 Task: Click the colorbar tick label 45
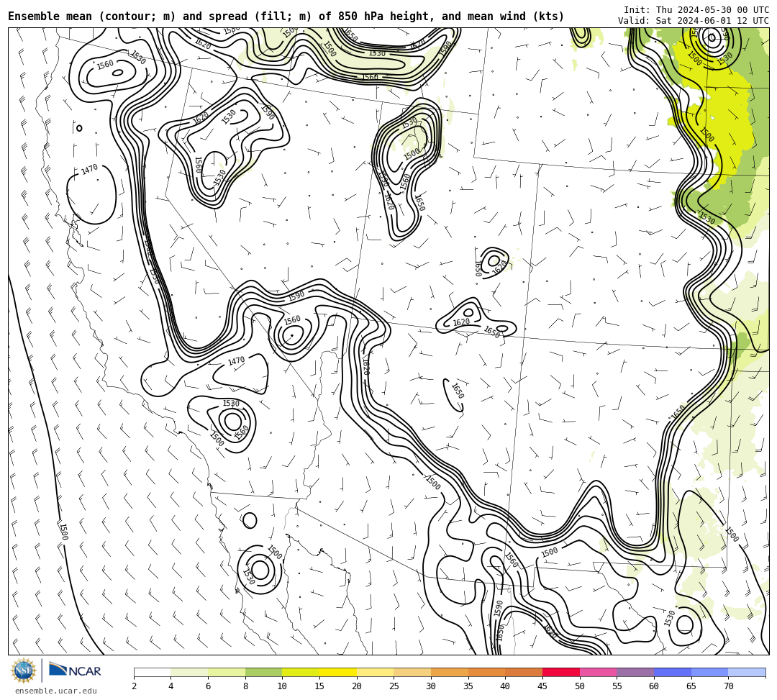click(542, 686)
